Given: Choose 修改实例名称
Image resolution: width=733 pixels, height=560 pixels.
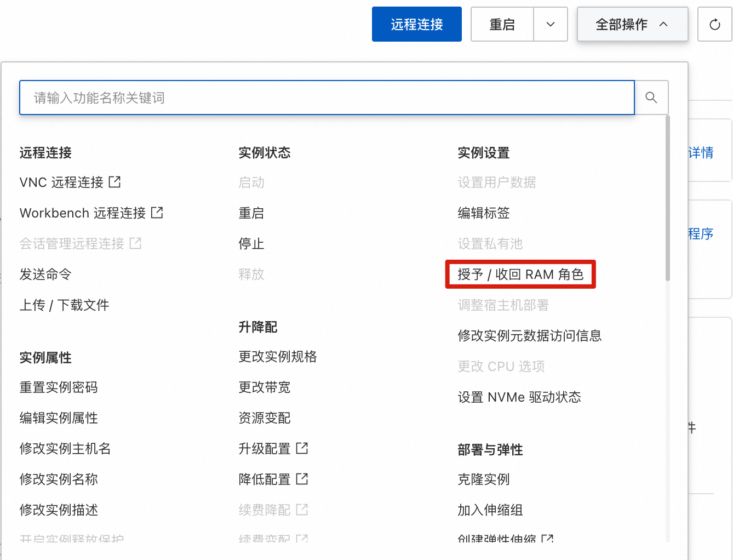Looking at the screenshot, I should click(x=59, y=479).
